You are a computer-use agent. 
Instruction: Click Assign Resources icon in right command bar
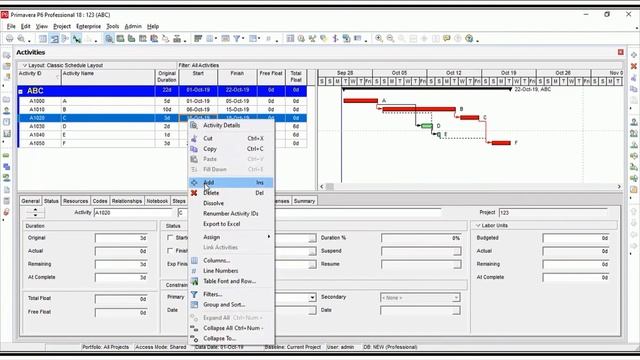click(634, 122)
